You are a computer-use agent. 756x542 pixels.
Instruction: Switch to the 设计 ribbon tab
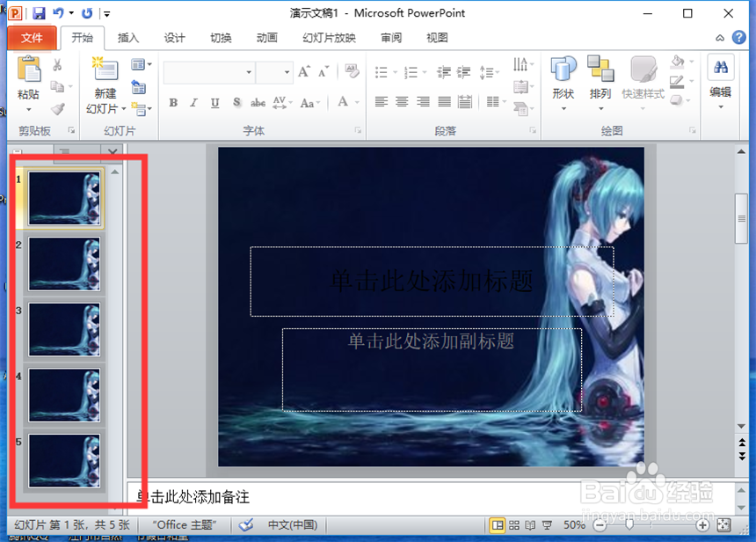174,38
